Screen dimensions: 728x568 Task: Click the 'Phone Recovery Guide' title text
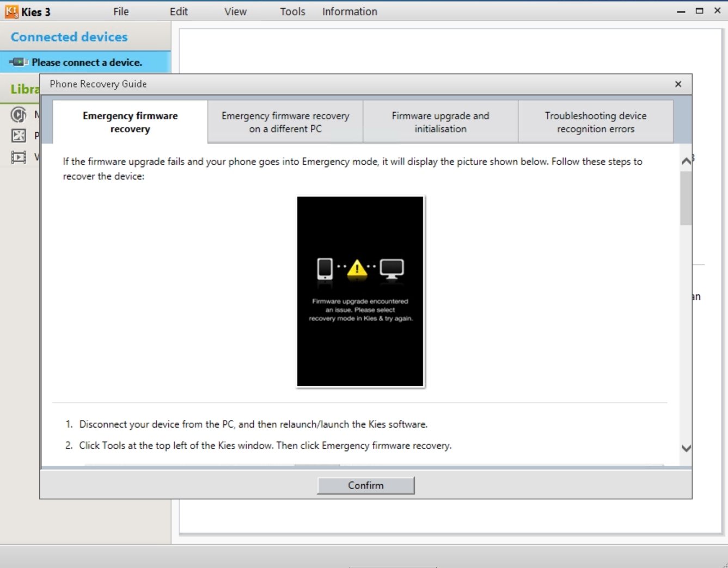coord(98,84)
